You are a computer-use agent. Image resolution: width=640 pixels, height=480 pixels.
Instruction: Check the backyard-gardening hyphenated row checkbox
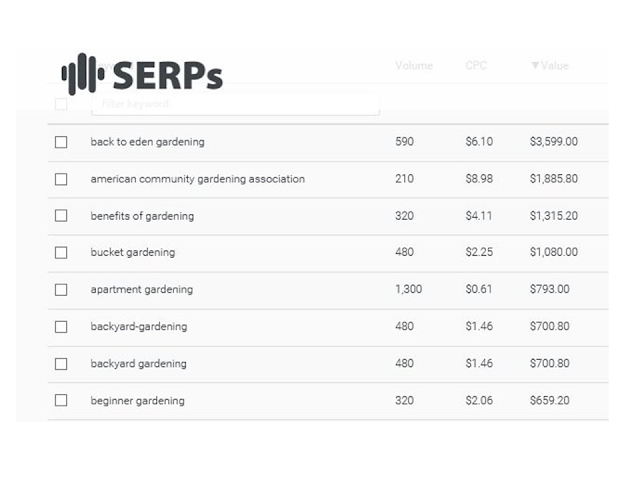click(61, 327)
